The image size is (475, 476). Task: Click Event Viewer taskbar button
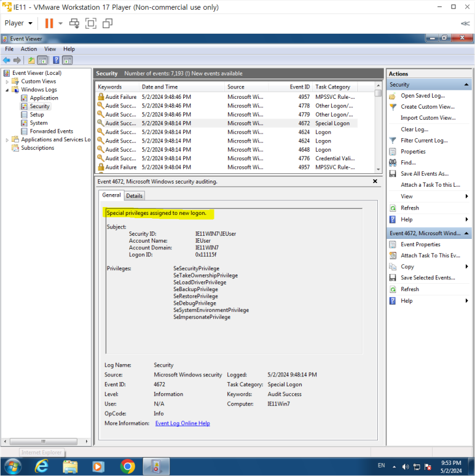click(x=156, y=466)
